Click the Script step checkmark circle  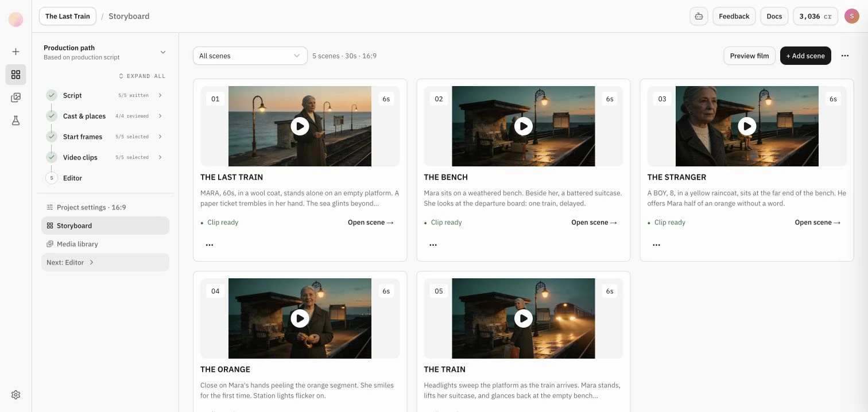[x=52, y=95]
